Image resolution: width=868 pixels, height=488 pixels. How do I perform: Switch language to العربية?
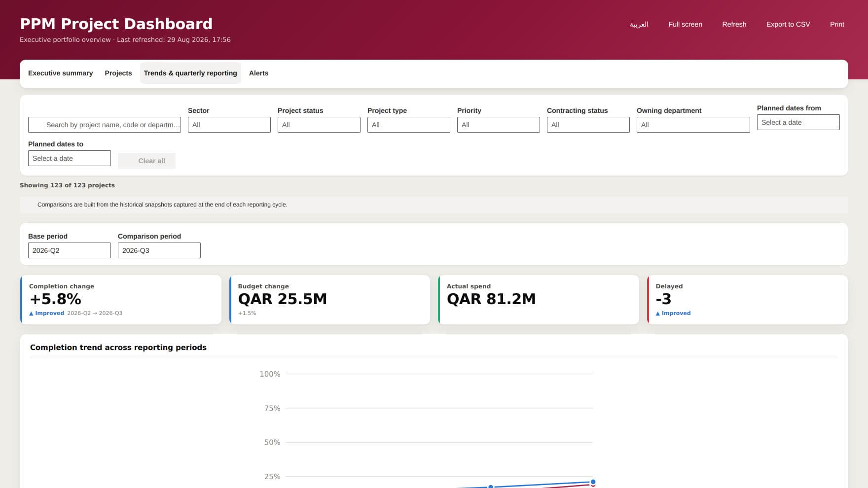[x=639, y=24]
